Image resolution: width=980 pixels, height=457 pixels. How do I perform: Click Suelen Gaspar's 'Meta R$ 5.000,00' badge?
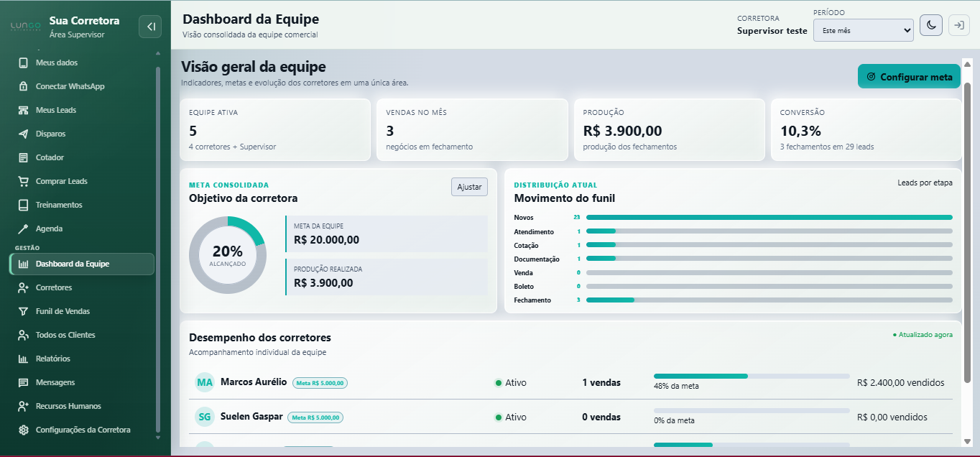coord(315,417)
